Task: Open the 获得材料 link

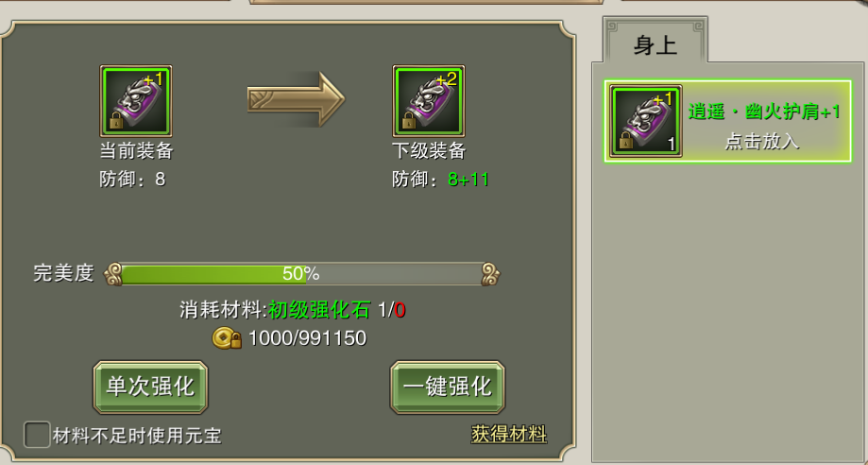Action: click(509, 434)
